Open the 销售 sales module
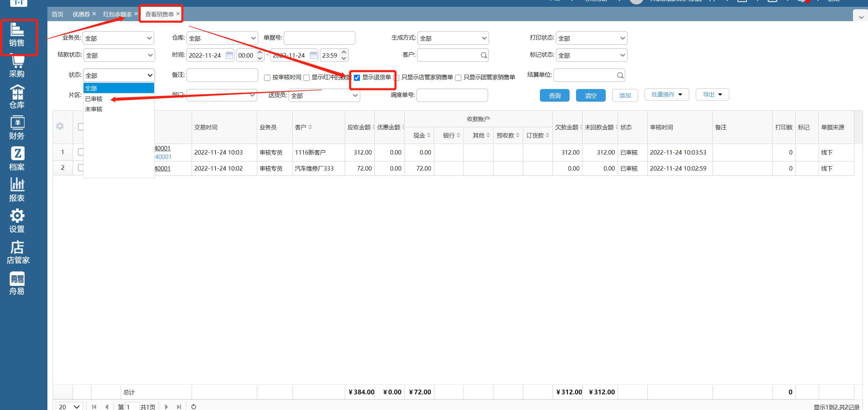Screen dimensions: 868x410 pyautogui.click(x=17, y=35)
